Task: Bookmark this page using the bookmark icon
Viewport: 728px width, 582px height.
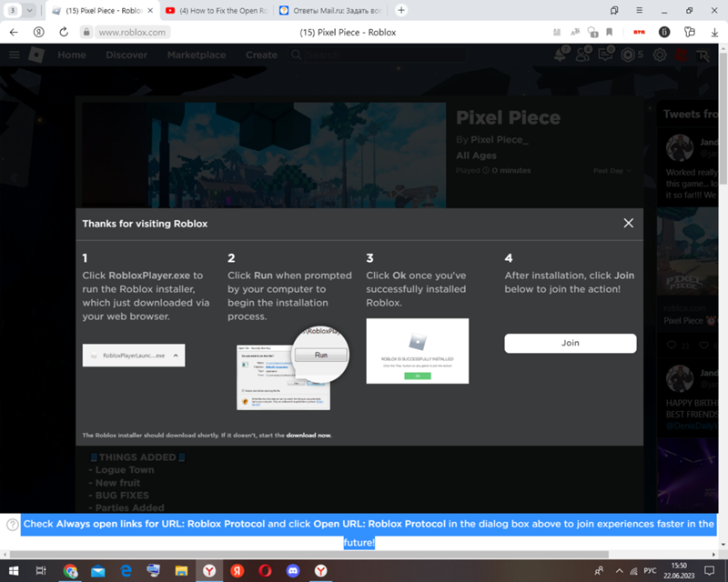Action: coord(609,32)
